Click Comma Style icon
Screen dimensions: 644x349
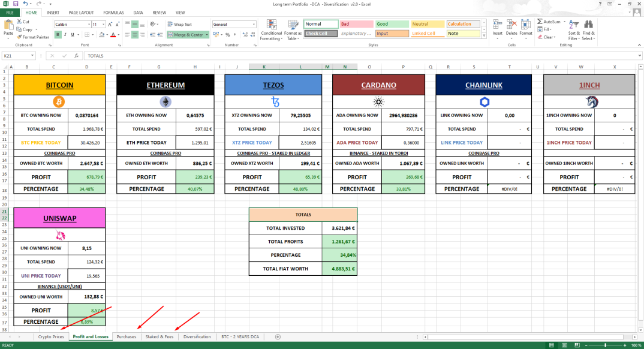234,35
